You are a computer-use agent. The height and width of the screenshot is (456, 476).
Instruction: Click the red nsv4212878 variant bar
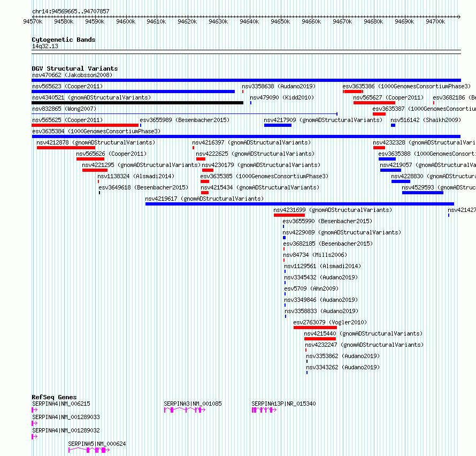click(x=66, y=148)
